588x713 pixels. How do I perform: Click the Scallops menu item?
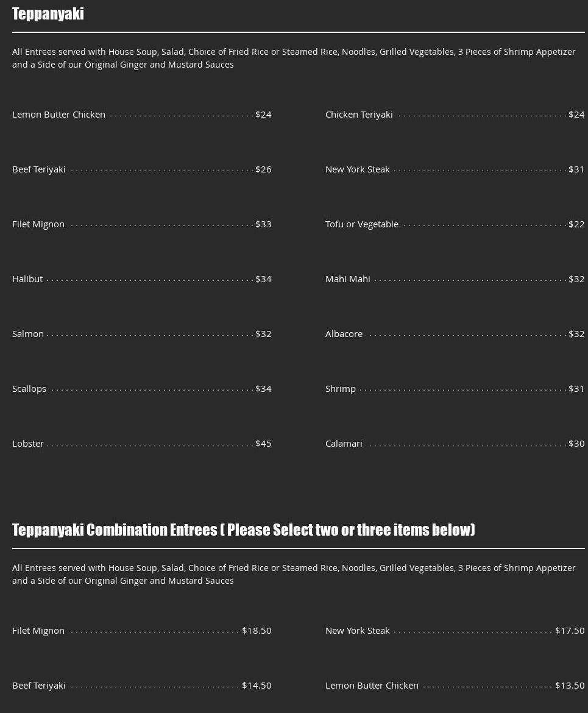pos(29,389)
